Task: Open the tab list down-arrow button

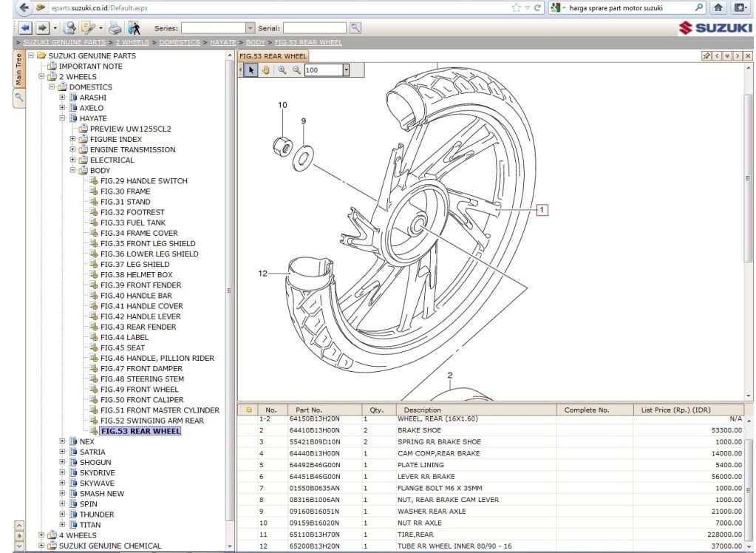Action: click(727, 56)
